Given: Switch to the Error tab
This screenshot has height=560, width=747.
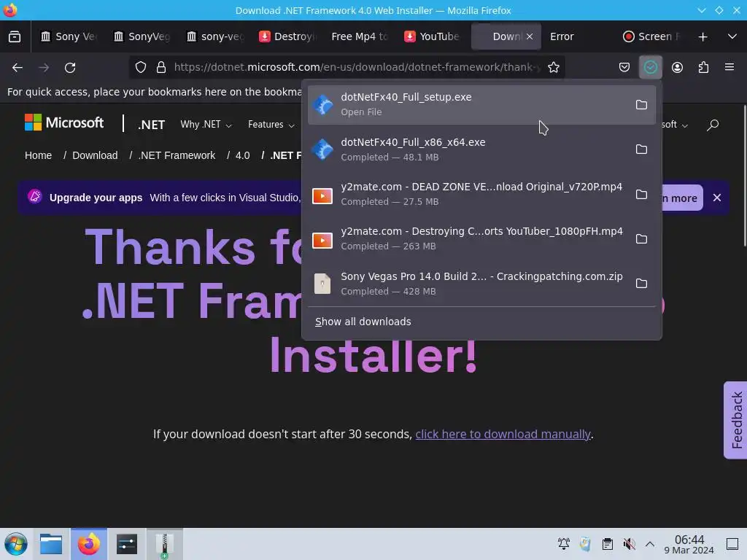Looking at the screenshot, I should coord(578,36).
